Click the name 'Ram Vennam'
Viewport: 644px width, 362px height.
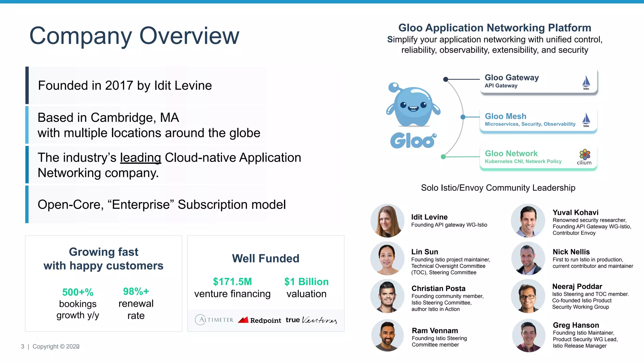coord(435,331)
